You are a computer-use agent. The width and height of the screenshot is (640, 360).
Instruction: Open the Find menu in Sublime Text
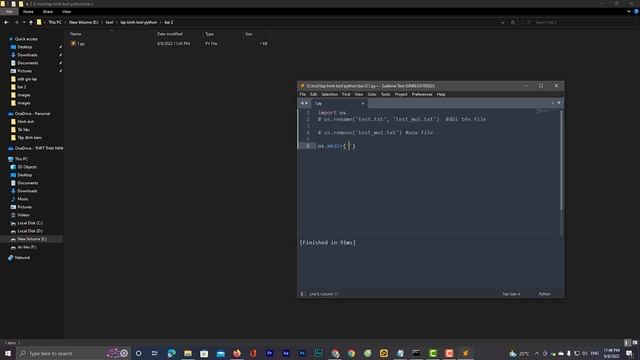[346, 94]
